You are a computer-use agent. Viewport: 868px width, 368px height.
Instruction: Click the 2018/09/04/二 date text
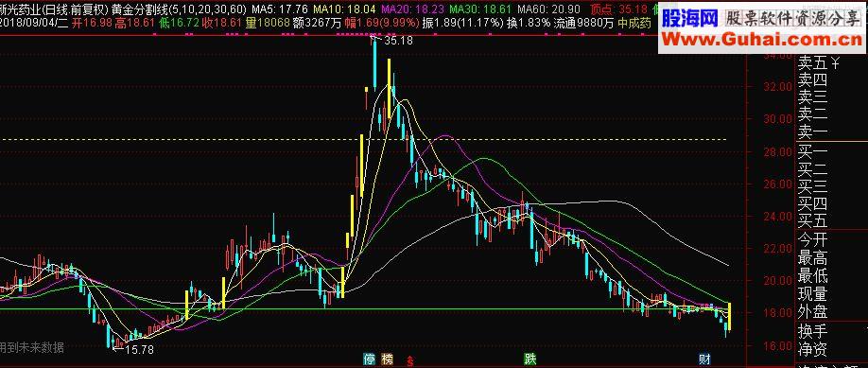click(x=33, y=23)
